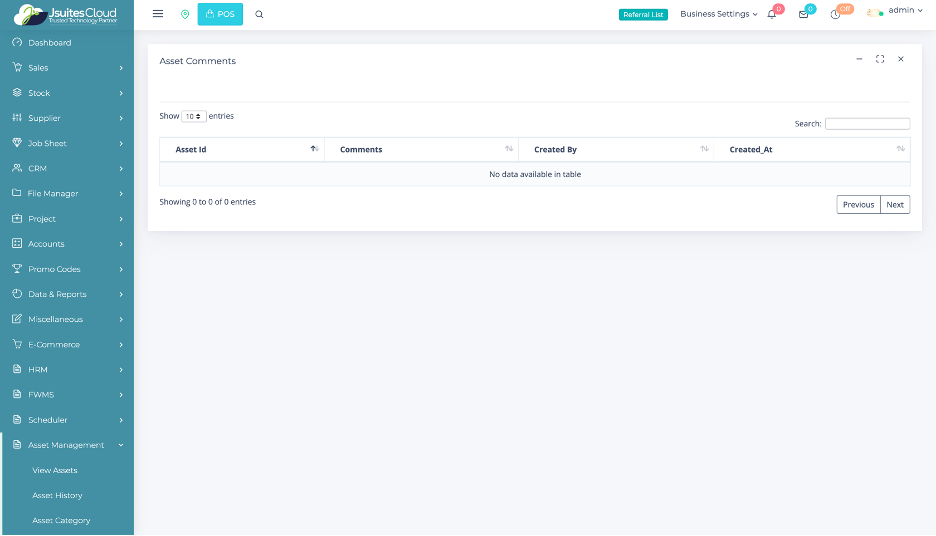Click the POS button

220,14
